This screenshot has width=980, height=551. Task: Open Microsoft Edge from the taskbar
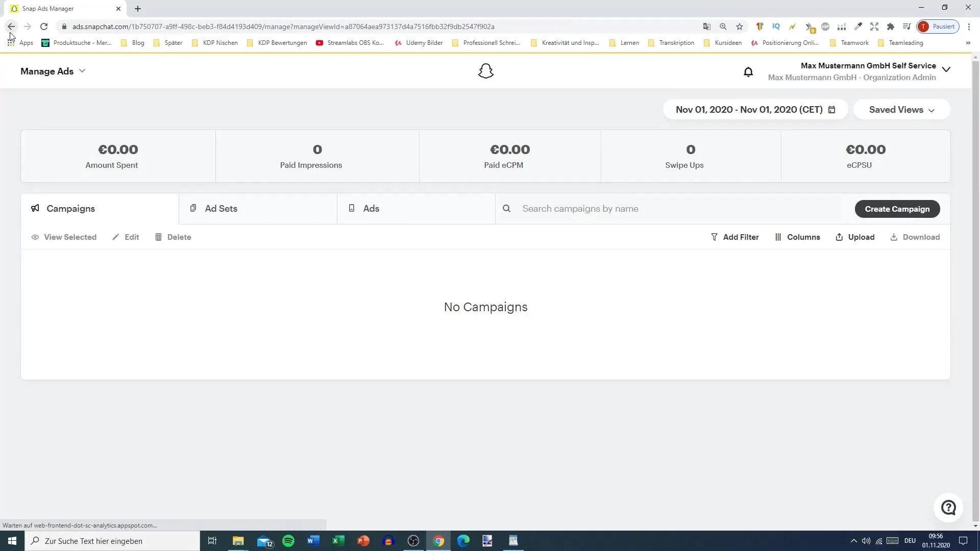coord(463,541)
